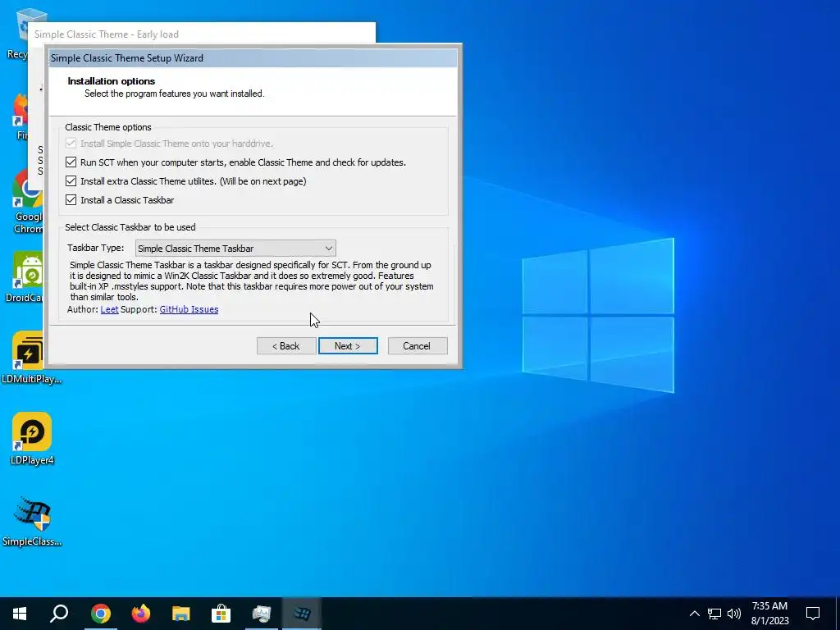Image resolution: width=840 pixels, height=630 pixels.
Task: Focus the Simple Classic Theme - Early load window title
Action: coord(107,34)
